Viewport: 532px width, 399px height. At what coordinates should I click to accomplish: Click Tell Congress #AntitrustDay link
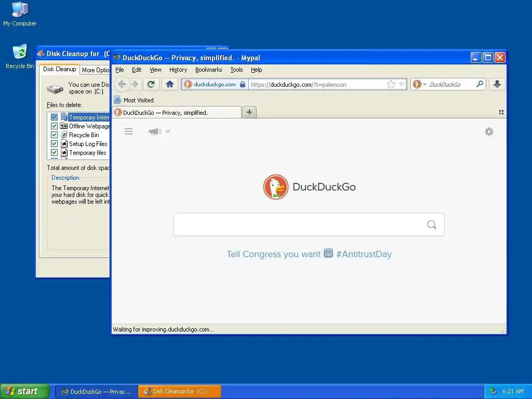[309, 254]
